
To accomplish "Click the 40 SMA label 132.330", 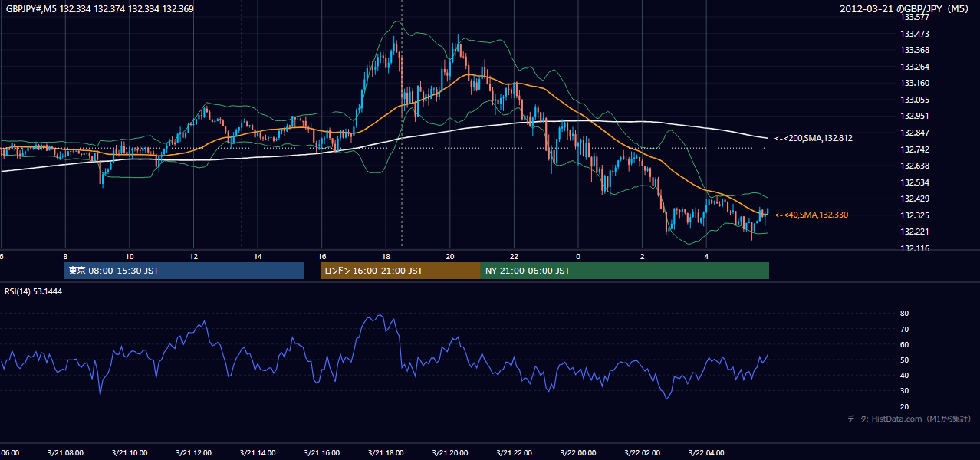I will tap(811, 215).
